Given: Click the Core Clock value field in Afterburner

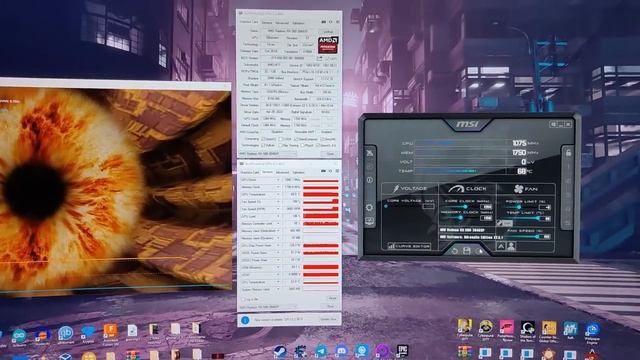Looking at the screenshot, I should click(486, 207).
